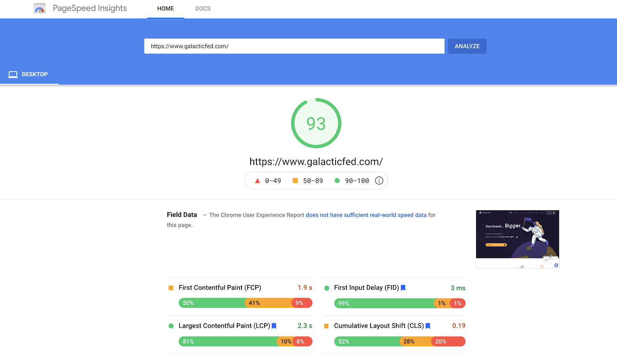Click the "First Input Delay (FID)" label
Screen dimensions: 617x364
[366, 288]
